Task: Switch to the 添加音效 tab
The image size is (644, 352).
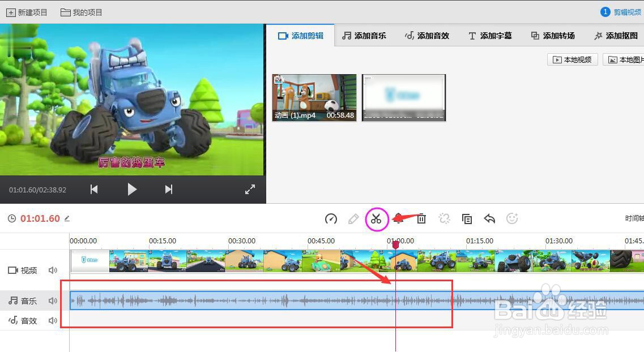Action: [x=427, y=36]
